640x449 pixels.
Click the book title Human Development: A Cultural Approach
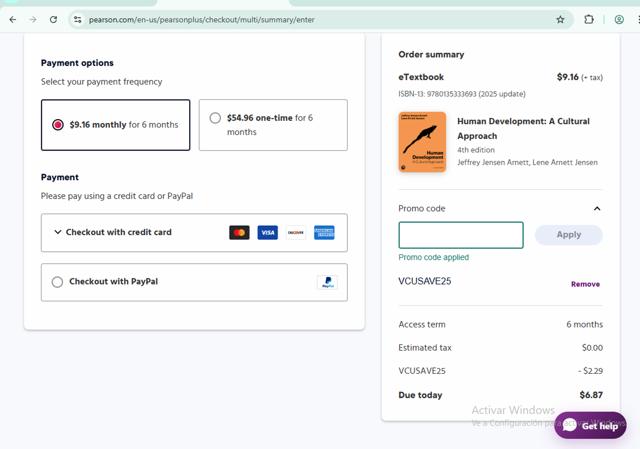523,129
